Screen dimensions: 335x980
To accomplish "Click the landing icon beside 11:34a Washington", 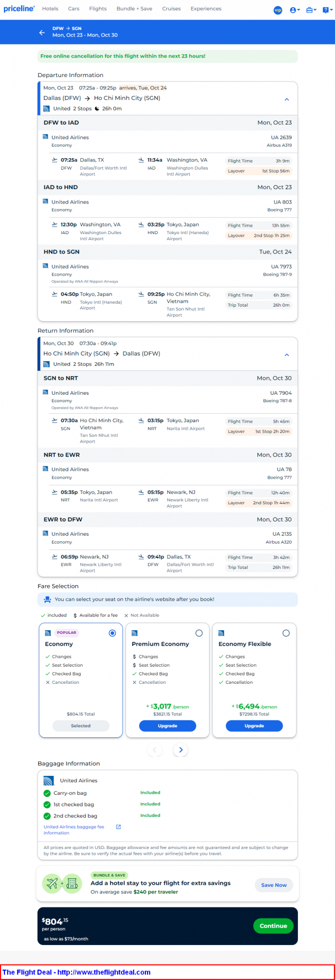I will pos(141,160).
